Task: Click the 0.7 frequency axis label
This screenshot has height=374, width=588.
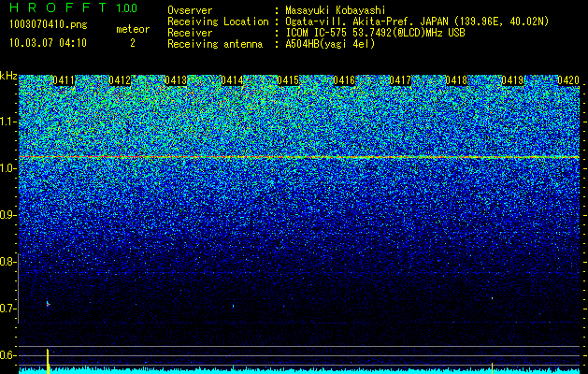Action: [7, 309]
